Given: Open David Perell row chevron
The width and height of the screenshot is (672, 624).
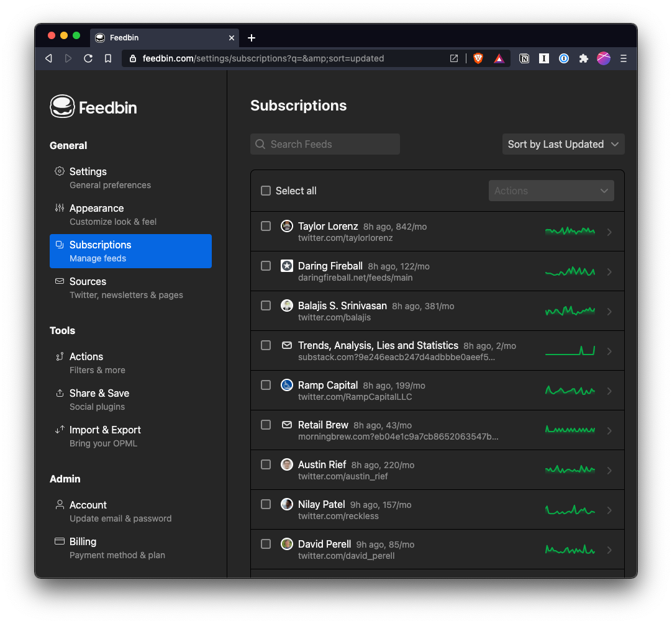Looking at the screenshot, I should click(609, 550).
